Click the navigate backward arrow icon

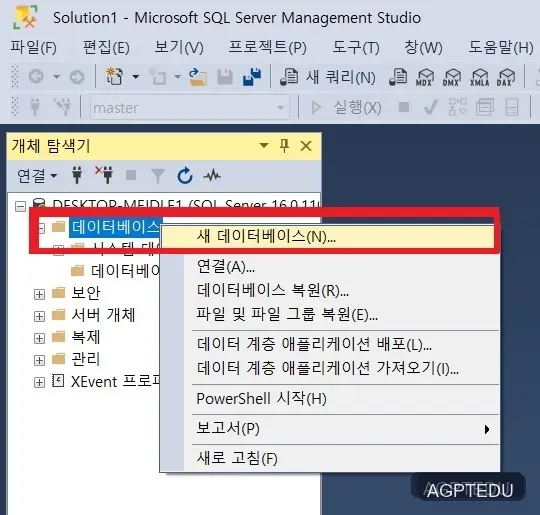click(36, 76)
